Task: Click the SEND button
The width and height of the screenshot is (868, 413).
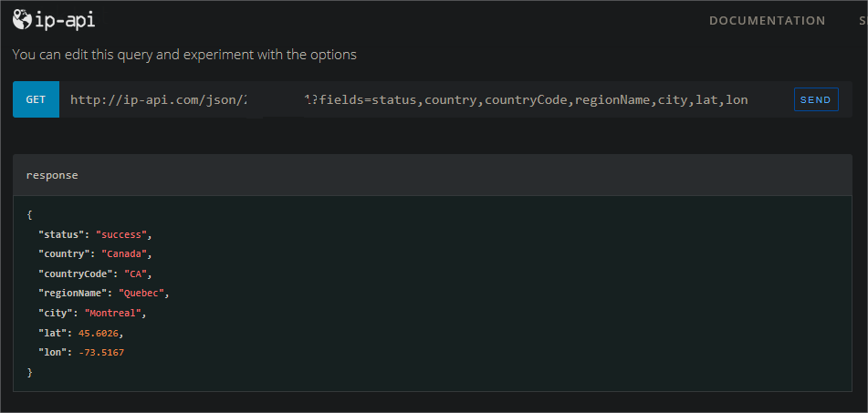Action: pyautogui.click(x=816, y=99)
